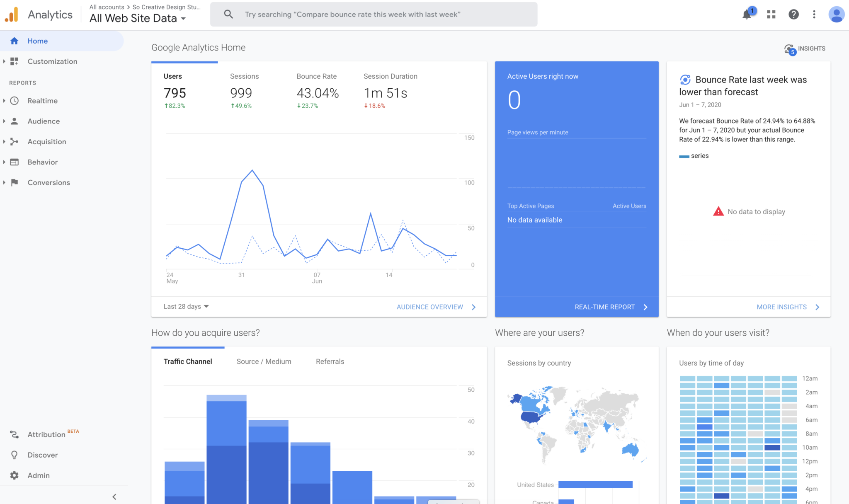Expand the Customization section arrow
This screenshot has width=849, height=504.
coord(4,61)
